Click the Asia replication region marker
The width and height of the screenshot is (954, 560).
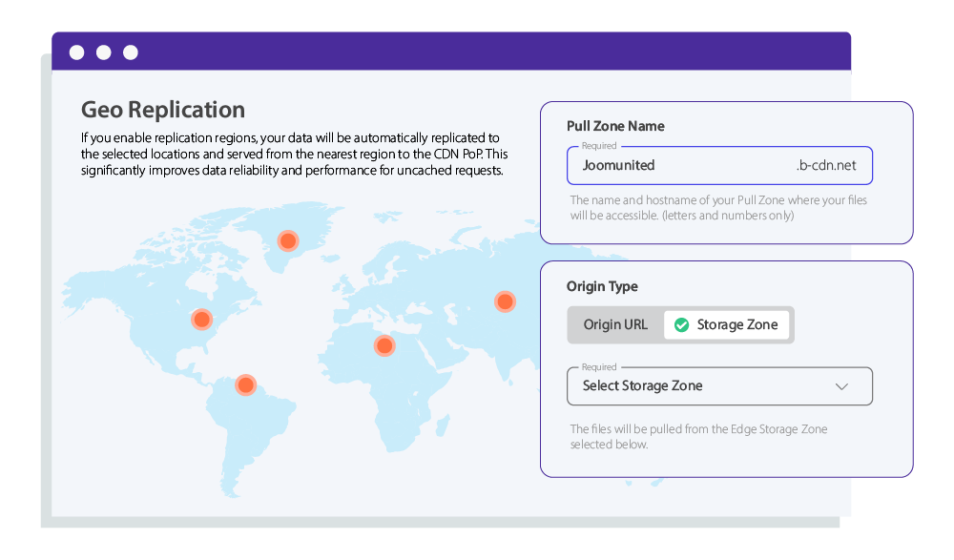click(506, 301)
